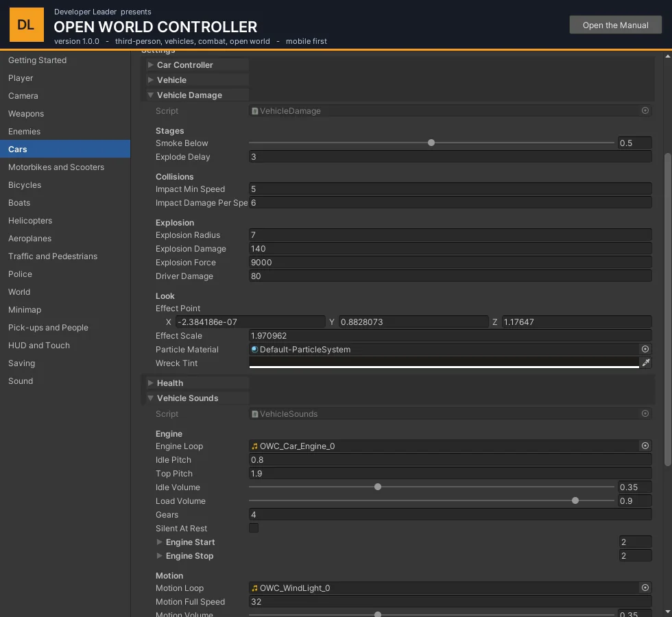Switch to the Weapons section

[x=65, y=114]
